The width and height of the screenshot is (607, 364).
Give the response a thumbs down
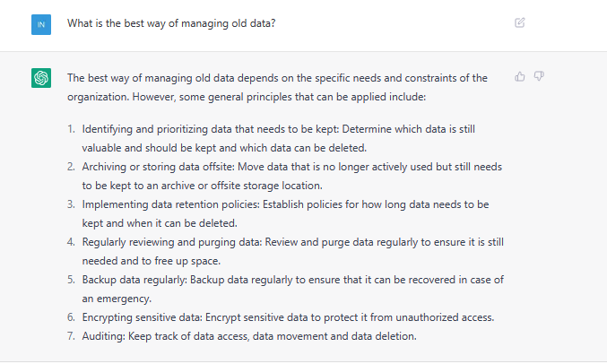pos(539,76)
